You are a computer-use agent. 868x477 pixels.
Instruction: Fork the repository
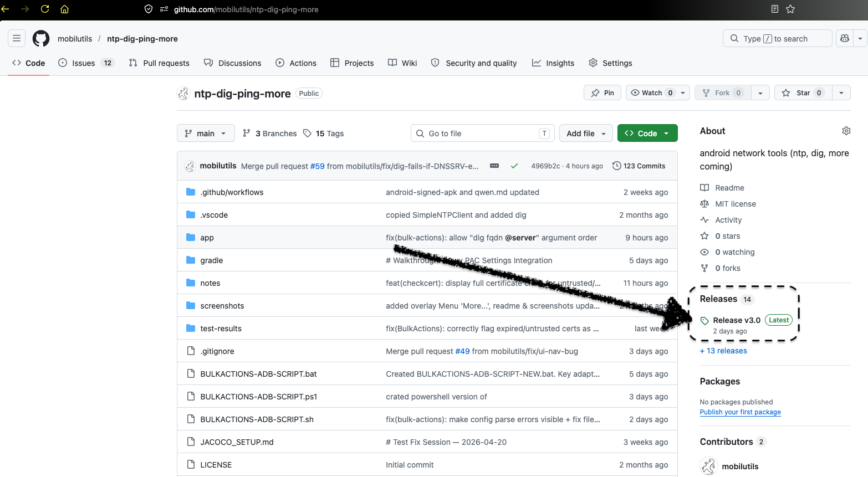pos(723,93)
